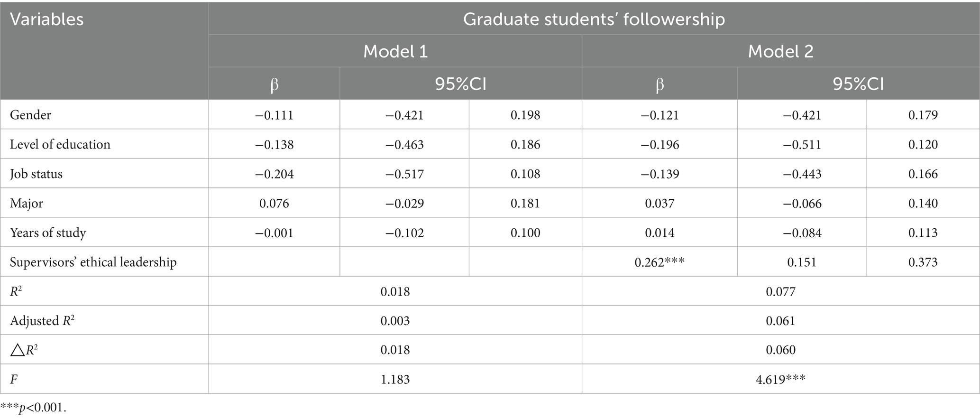Select the Model 2 95%CI header
The image size is (980, 419).
pos(858,84)
